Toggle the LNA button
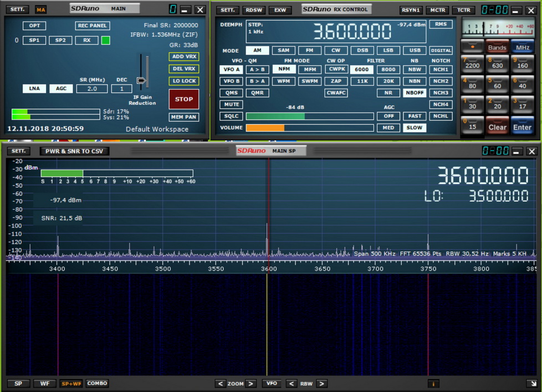Screen dimensions: 542x392 coord(34,89)
